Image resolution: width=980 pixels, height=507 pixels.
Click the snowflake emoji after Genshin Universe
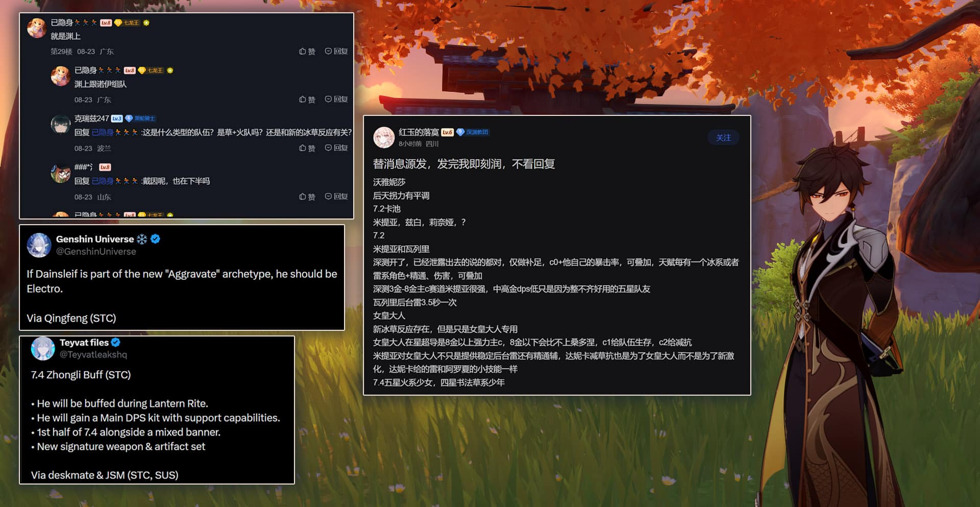pos(142,239)
